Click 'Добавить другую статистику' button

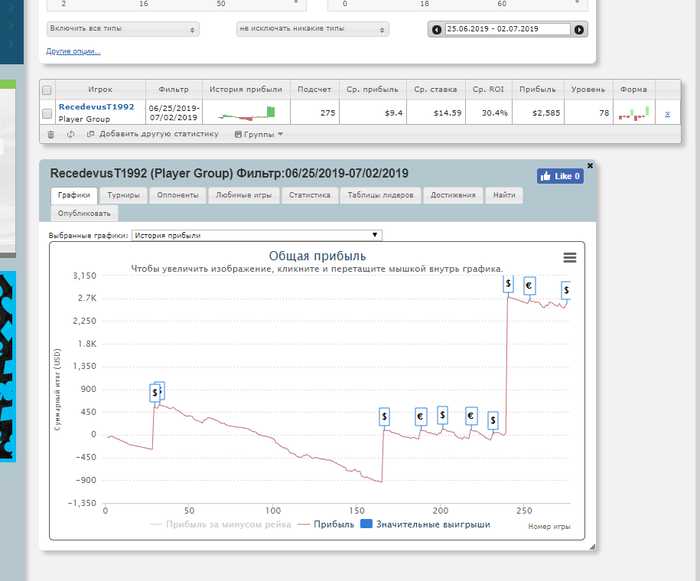(153, 134)
